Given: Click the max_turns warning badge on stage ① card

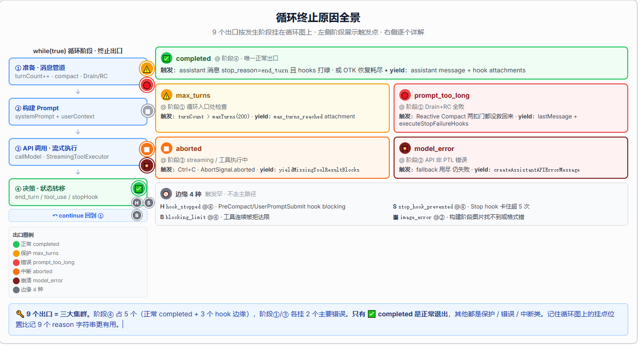Looking at the screenshot, I should 147,69.
